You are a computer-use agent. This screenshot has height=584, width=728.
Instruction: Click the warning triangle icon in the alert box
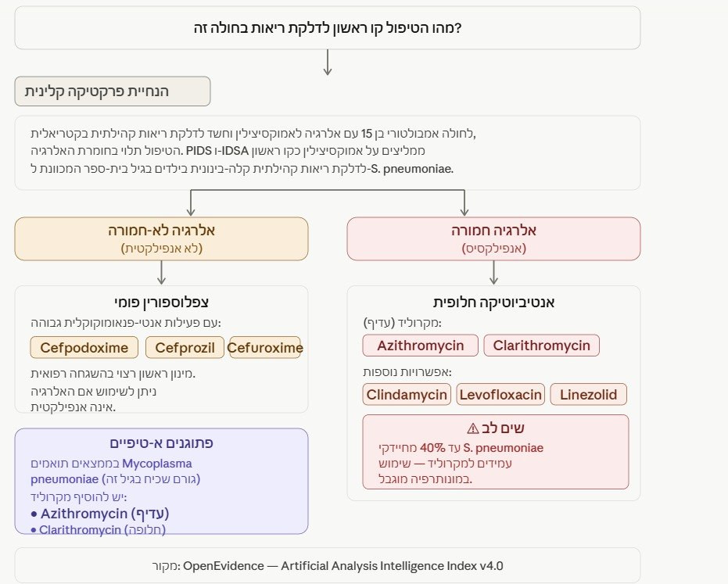[x=472, y=428]
